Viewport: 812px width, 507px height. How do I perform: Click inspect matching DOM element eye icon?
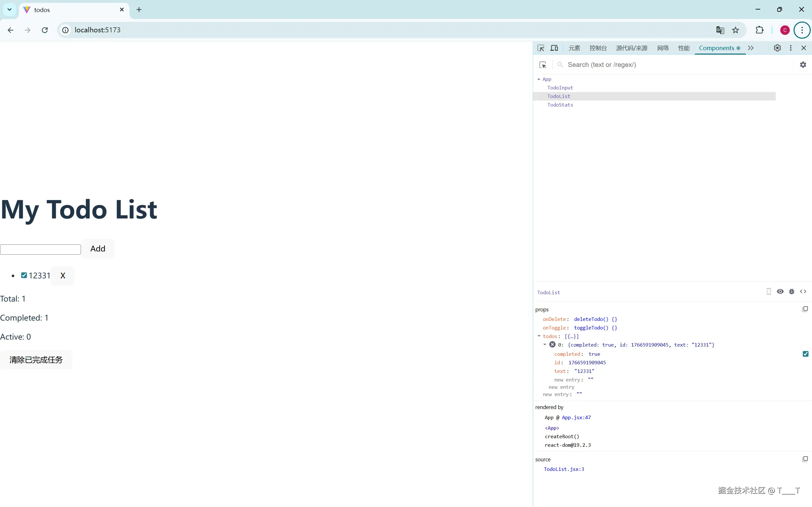[x=780, y=291]
